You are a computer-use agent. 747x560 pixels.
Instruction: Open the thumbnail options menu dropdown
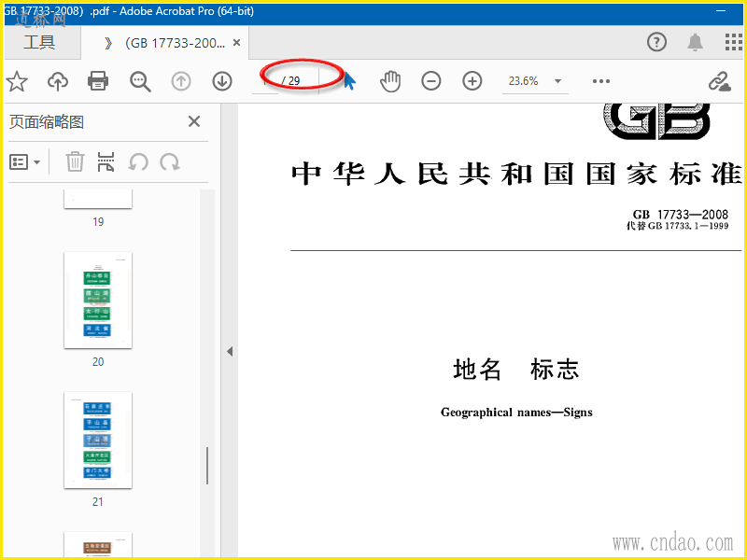(x=24, y=162)
